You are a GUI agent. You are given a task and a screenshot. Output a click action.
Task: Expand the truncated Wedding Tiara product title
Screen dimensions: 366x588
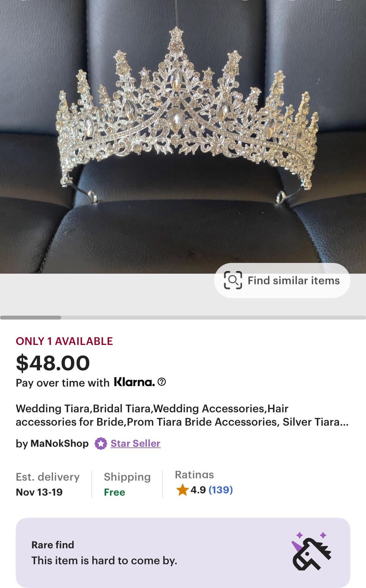click(x=182, y=415)
